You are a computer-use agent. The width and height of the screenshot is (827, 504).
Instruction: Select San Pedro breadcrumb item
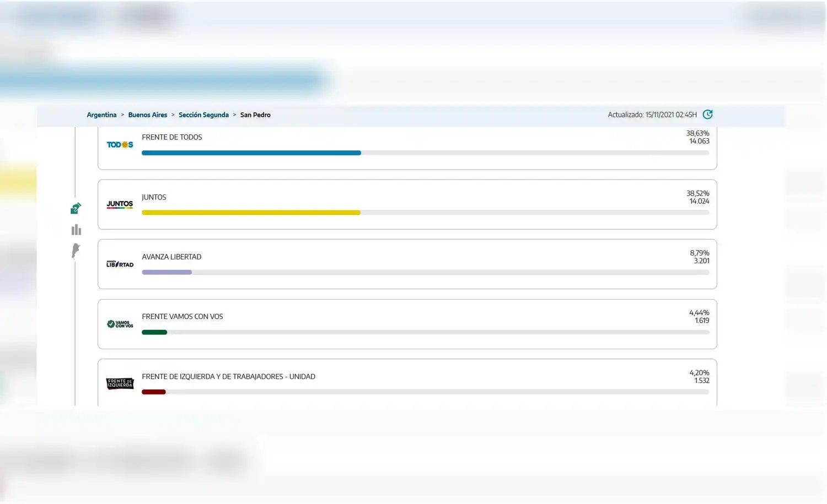pyautogui.click(x=255, y=115)
